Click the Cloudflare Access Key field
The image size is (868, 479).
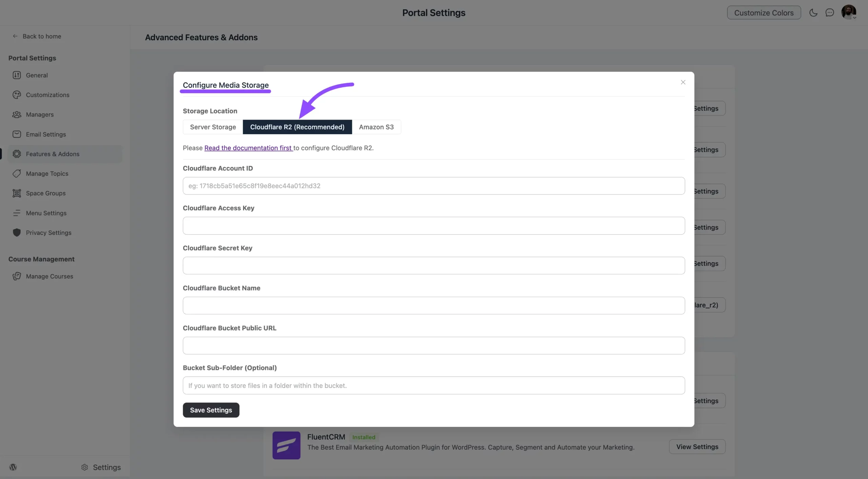[434, 226]
